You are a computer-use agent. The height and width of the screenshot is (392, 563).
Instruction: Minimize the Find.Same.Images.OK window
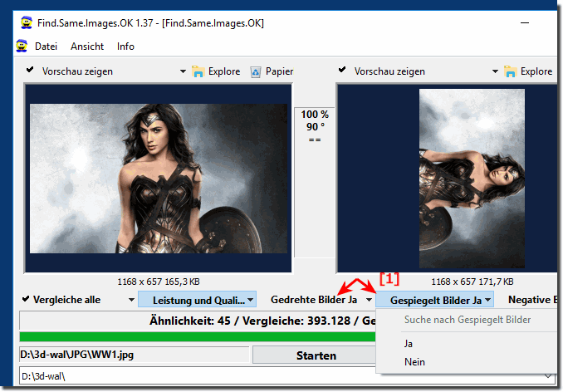525,23
